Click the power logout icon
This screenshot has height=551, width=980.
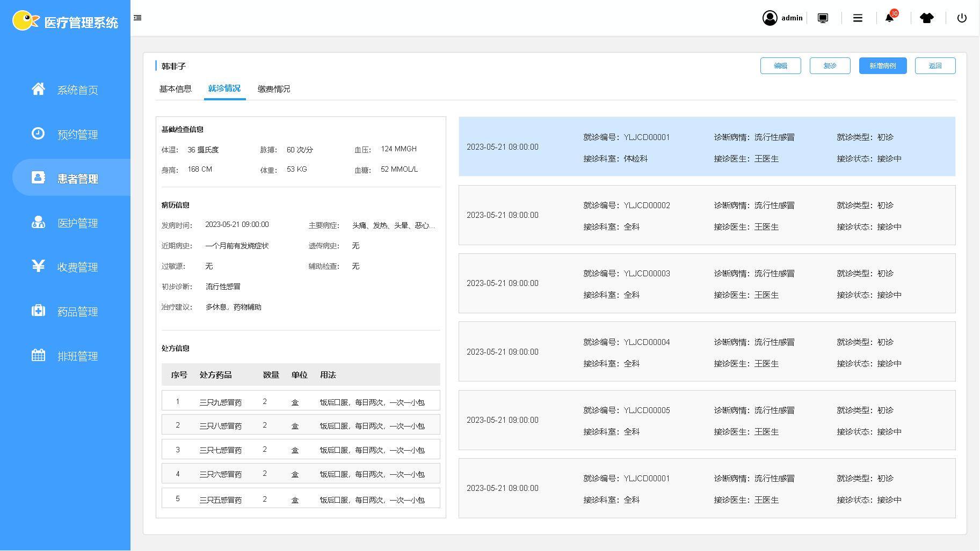coord(961,18)
